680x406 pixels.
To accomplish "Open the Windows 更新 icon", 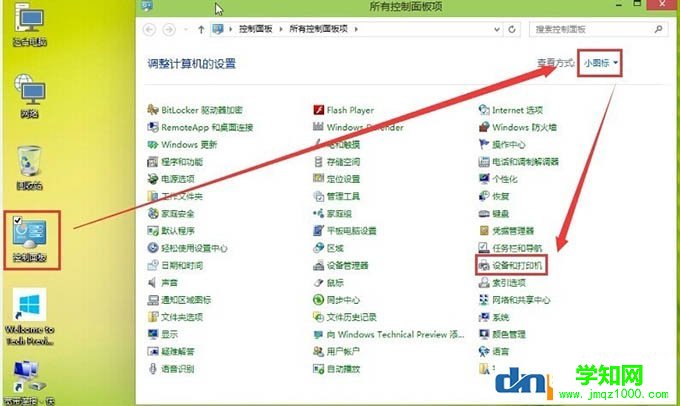I will [152, 144].
